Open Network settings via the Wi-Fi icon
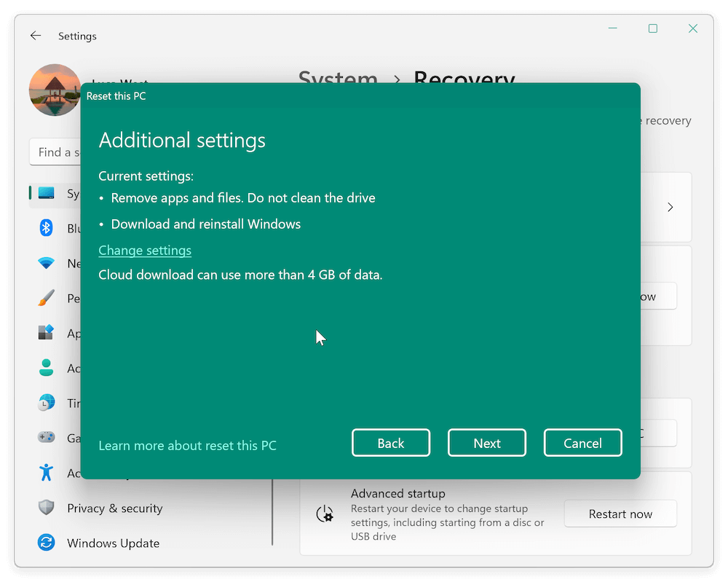 click(x=45, y=263)
